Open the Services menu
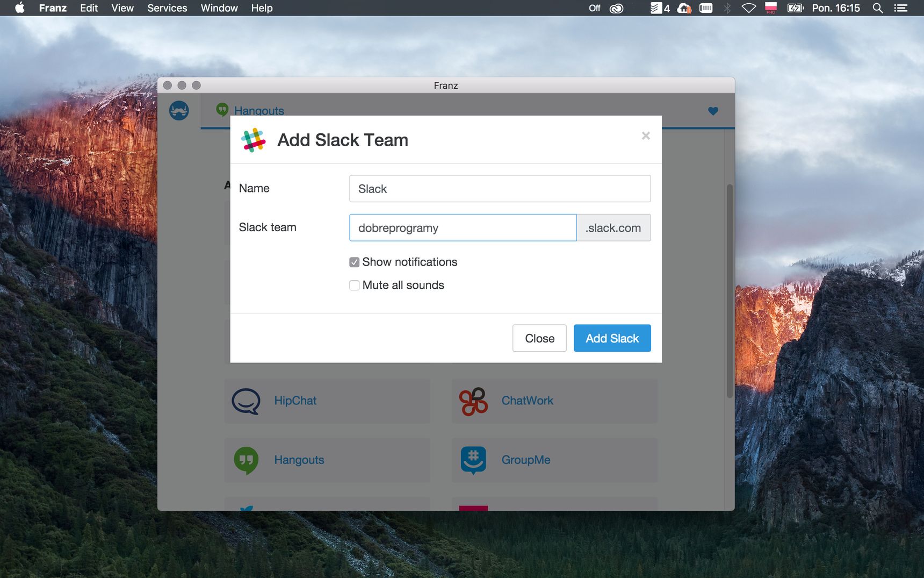Image resolution: width=924 pixels, height=578 pixels. tap(167, 8)
